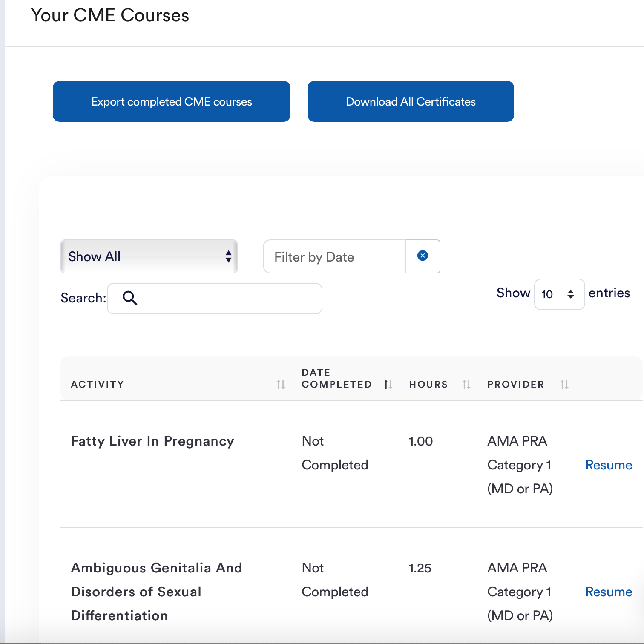The width and height of the screenshot is (644, 644).
Task: Select the Fatty Liver In Pregnancy title
Action: (x=152, y=441)
